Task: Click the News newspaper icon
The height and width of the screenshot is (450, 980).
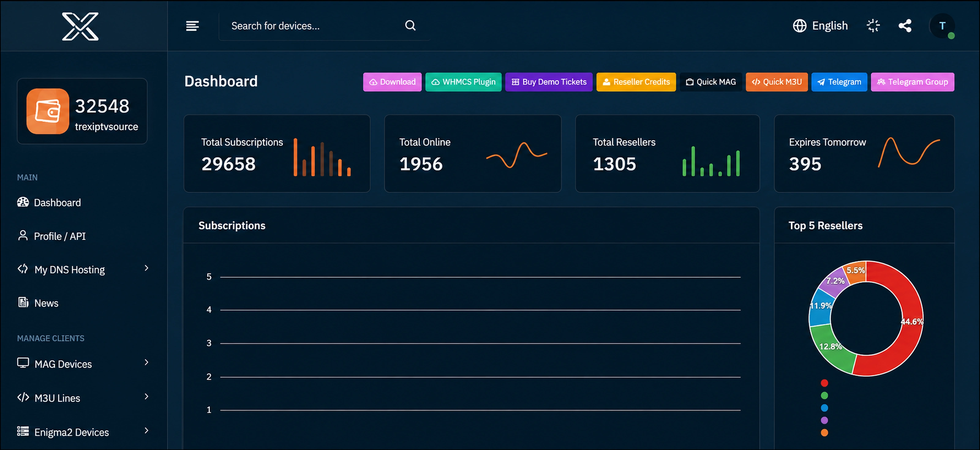Action: click(x=23, y=302)
